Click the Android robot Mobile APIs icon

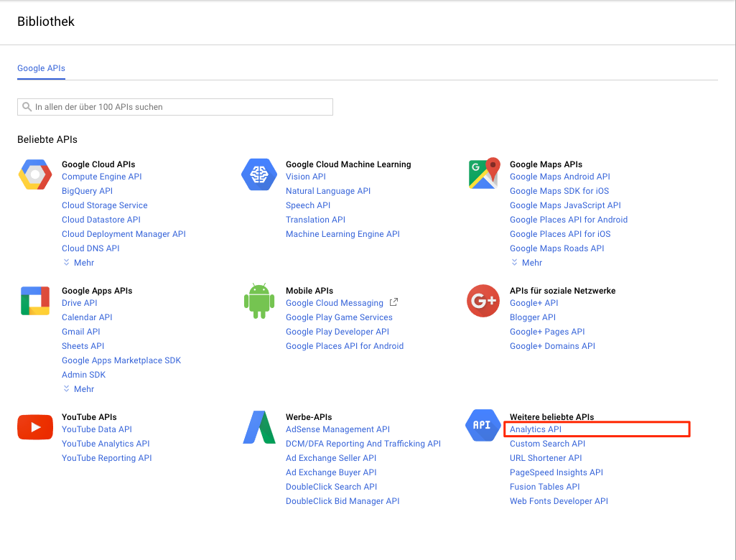pos(259,301)
